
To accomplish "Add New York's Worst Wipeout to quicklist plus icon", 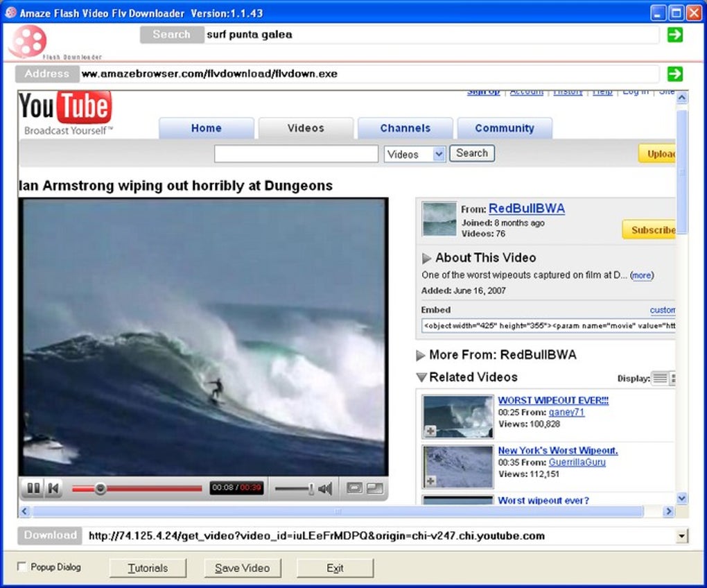I will [430, 481].
